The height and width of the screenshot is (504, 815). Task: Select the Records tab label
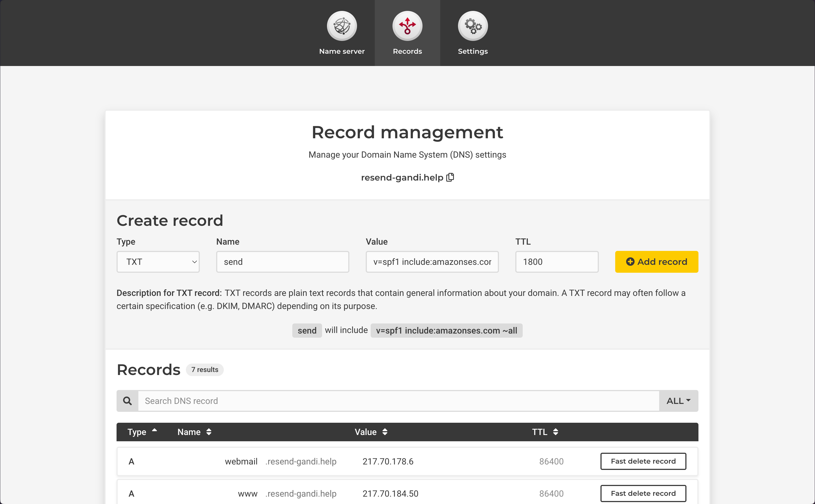[x=407, y=51]
